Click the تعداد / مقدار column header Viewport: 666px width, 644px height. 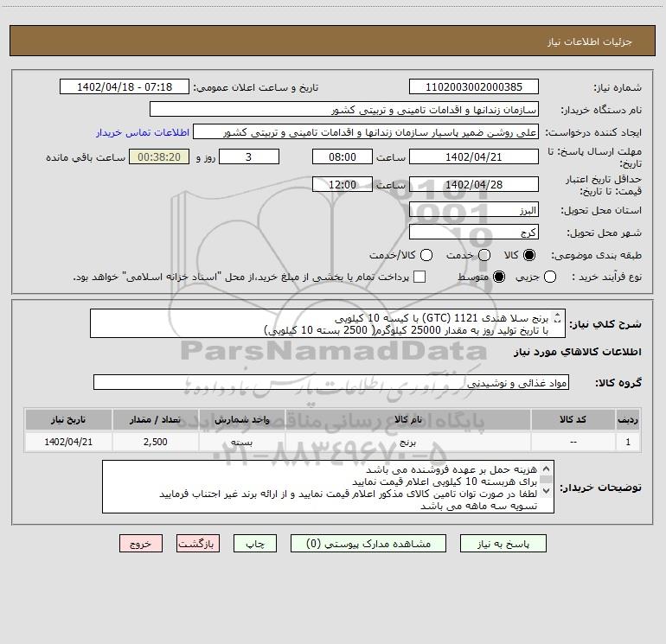point(155,420)
